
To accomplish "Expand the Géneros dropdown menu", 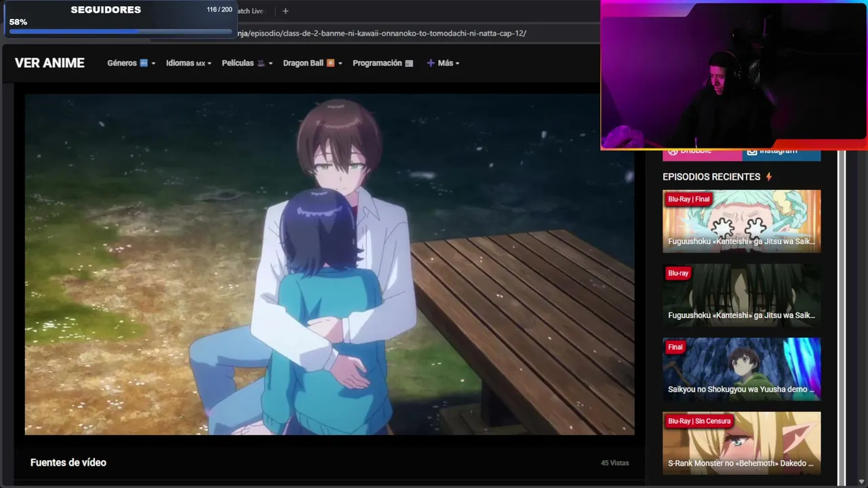I will pyautogui.click(x=132, y=63).
